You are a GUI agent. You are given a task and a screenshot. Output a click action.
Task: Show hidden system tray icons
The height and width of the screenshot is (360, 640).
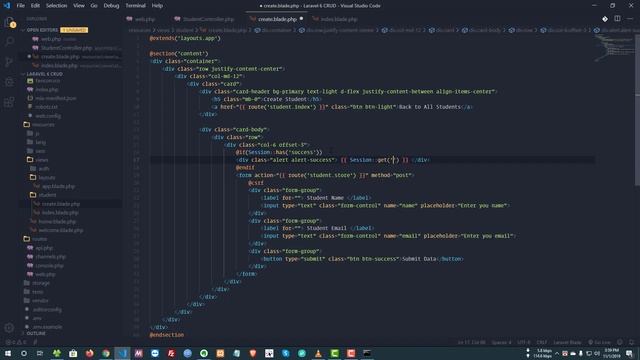(x=557, y=353)
